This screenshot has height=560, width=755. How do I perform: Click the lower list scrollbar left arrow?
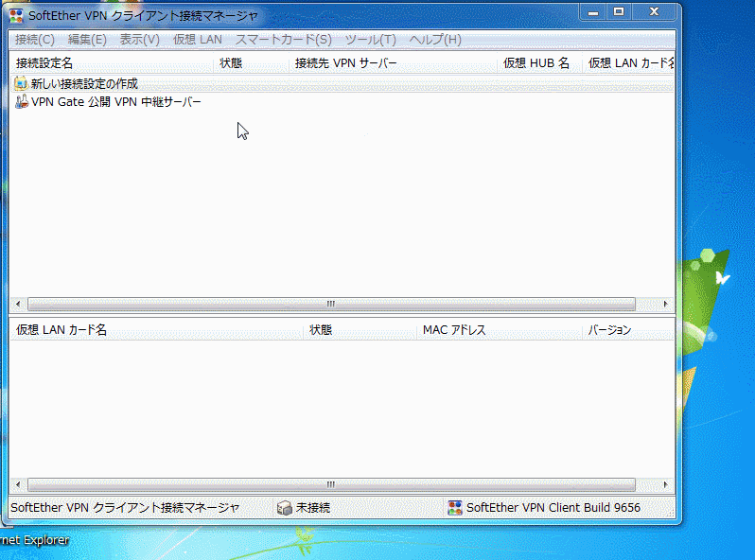tap(18, 484)
